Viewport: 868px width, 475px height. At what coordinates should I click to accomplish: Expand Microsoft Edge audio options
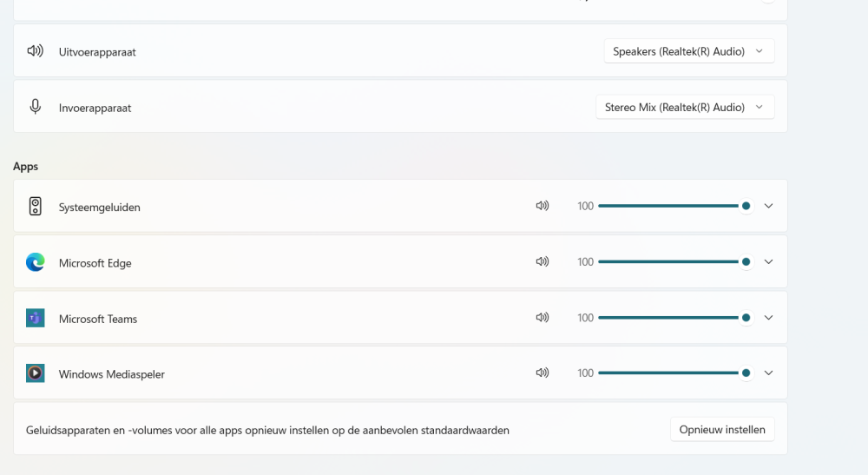point(768,261)
